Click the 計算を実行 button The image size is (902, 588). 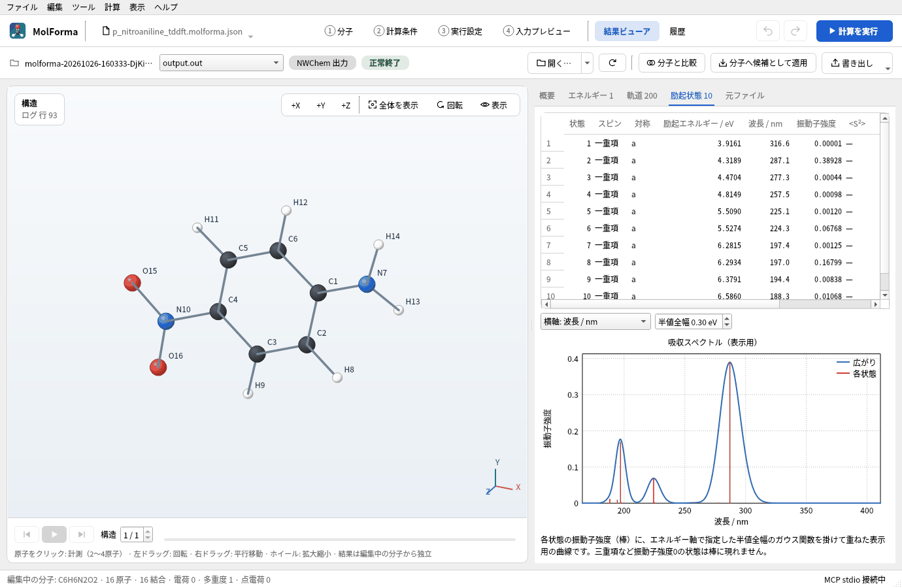[x=854, y=31]
